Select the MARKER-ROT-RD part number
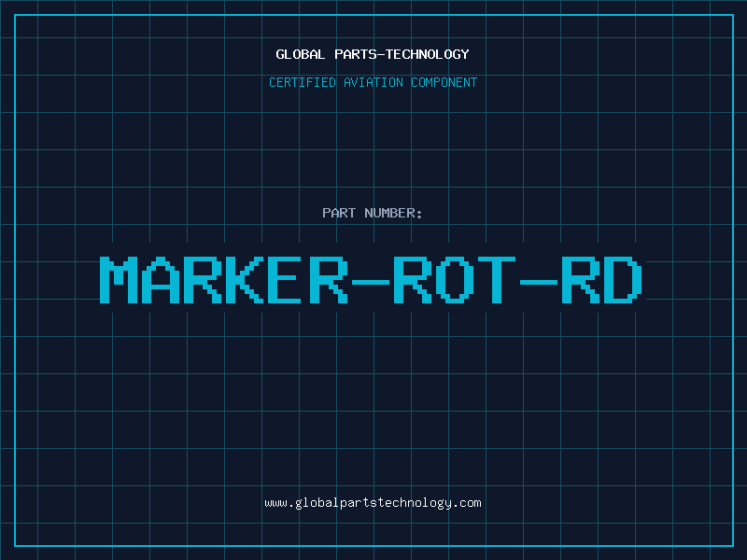Image resolution: width=747 pixels, height=560 pixels. coord(372,280)
